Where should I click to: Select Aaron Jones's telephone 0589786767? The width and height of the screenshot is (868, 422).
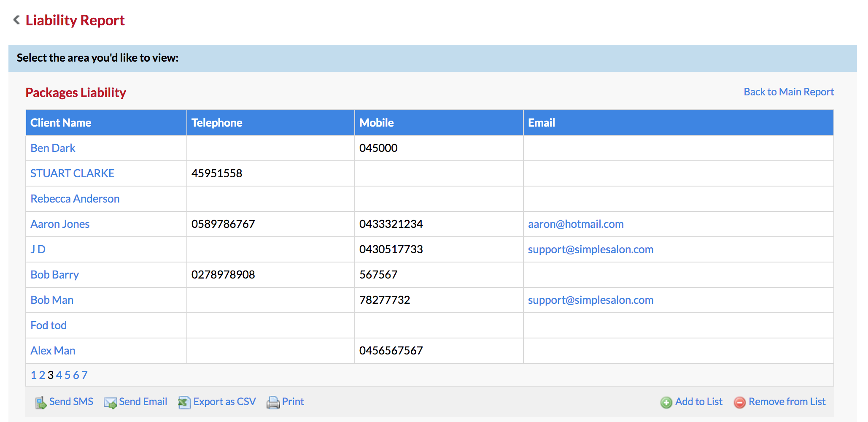click(x=223, y=224)
